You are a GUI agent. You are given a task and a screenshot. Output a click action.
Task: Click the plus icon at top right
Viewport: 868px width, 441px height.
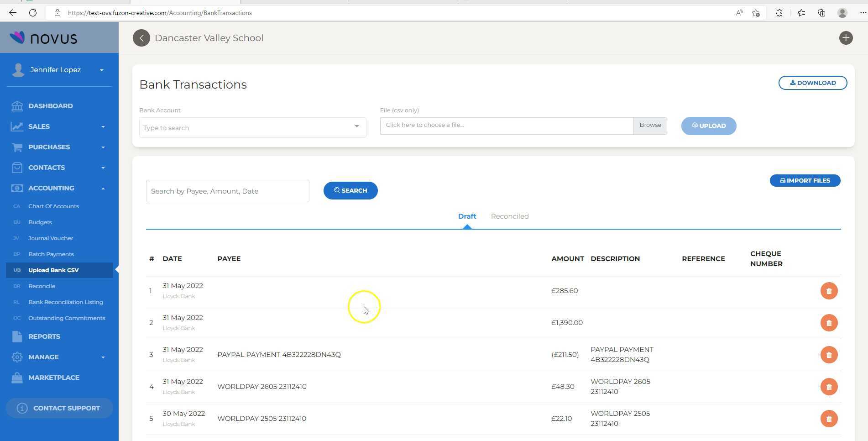point(846,38)
